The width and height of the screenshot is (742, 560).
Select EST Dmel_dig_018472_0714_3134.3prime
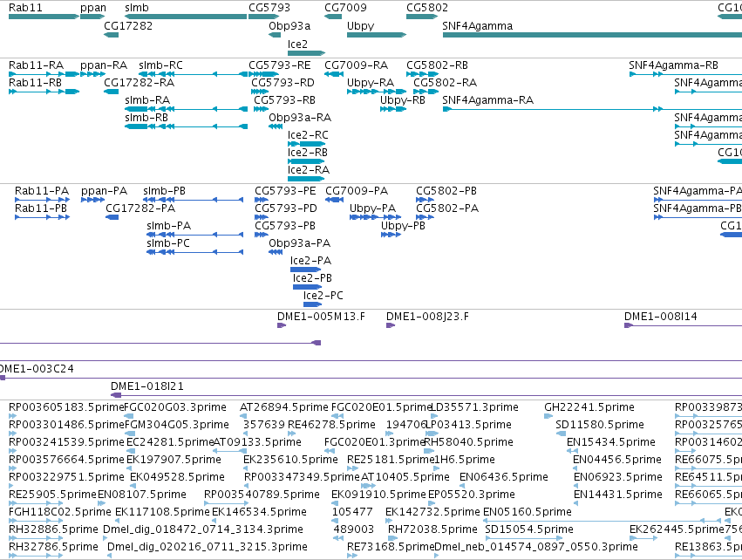tap(203, 529)
